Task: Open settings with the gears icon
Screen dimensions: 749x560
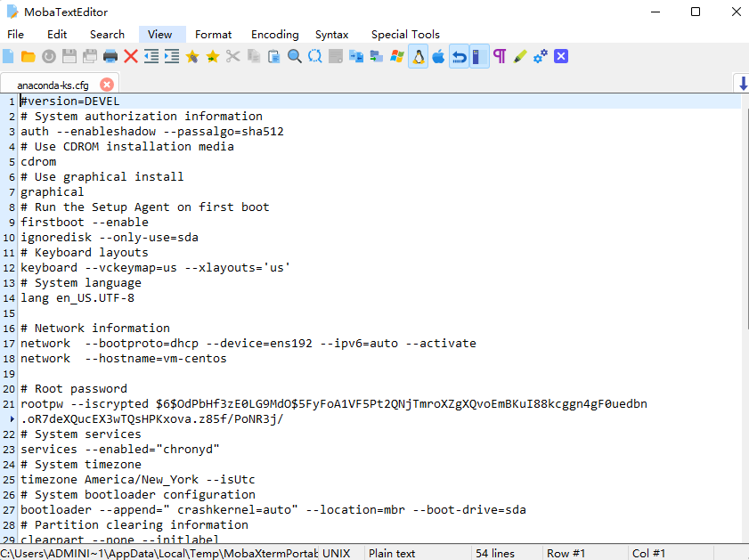Action: (x=540, y=55)
